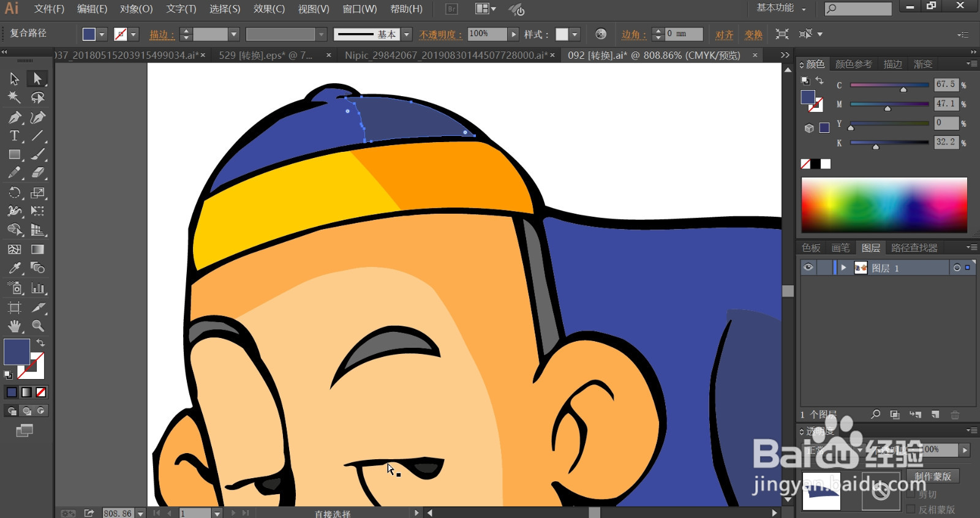Open the 效果(C) menu
980x518 pixels.
(x=269, y=9)
